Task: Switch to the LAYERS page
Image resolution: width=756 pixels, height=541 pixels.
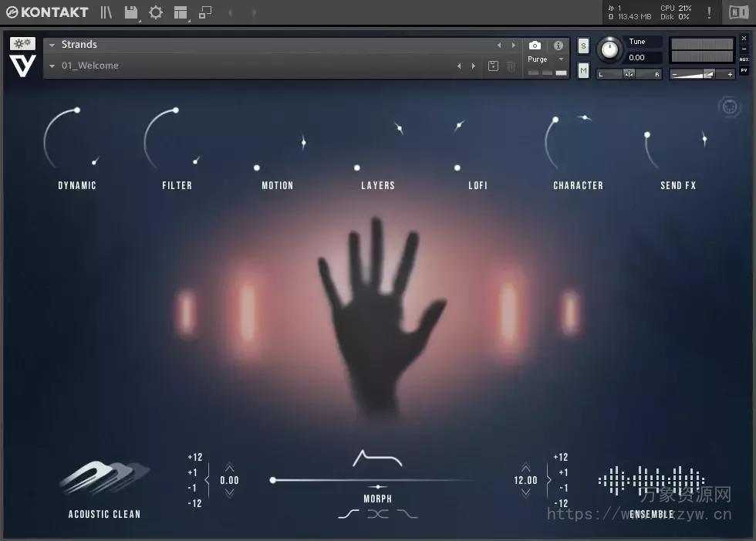Action: (377, 185)
